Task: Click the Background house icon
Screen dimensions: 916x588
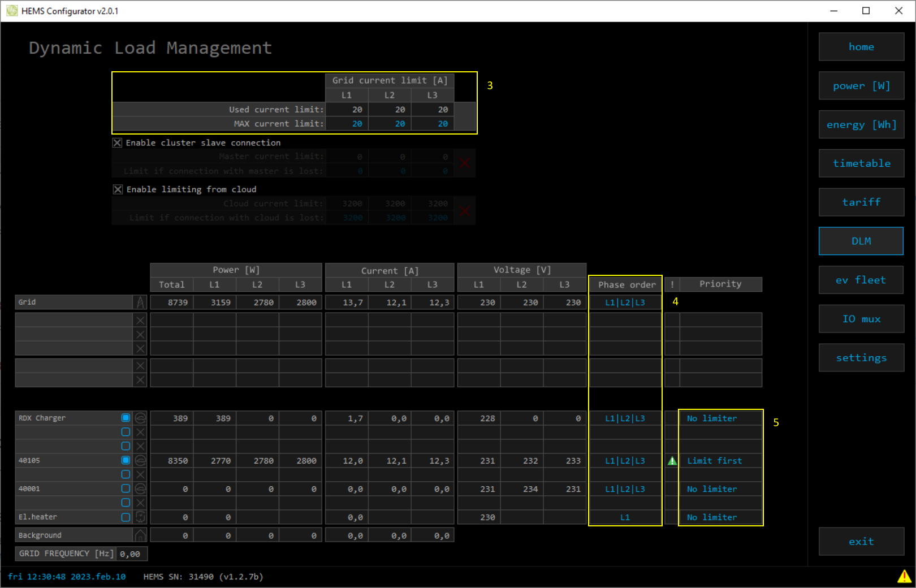Action: (140, 535)
